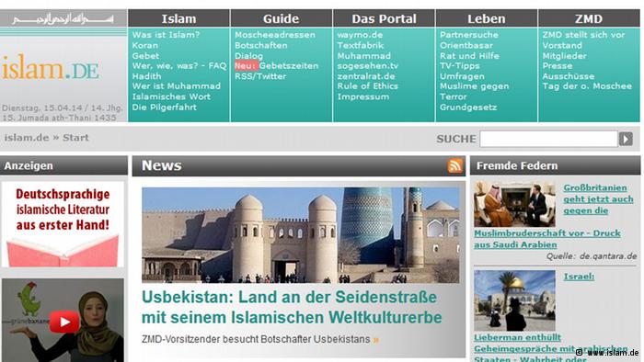Click the Deutschsprachige islamische Literatur ad banner
Image resolution: width=644 pixels, height=362 pixels.
(63, 224)
